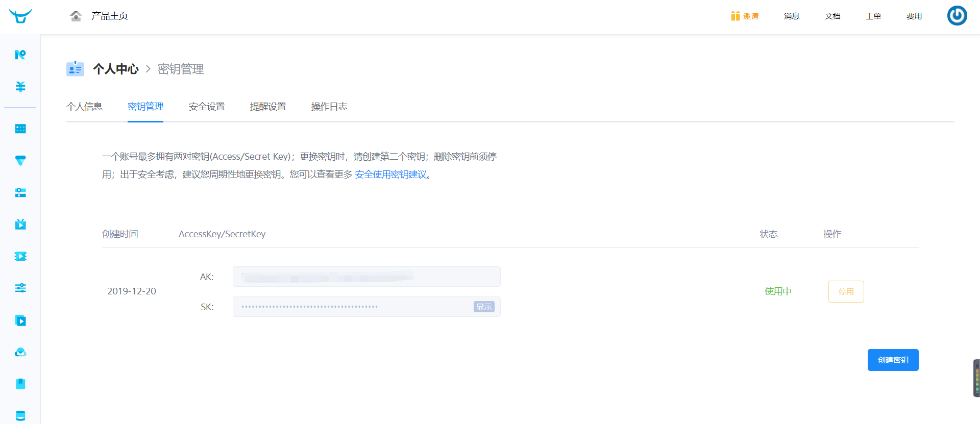
Task: Click the ID-card icon beside 个人中心
Action: point(75,68)
